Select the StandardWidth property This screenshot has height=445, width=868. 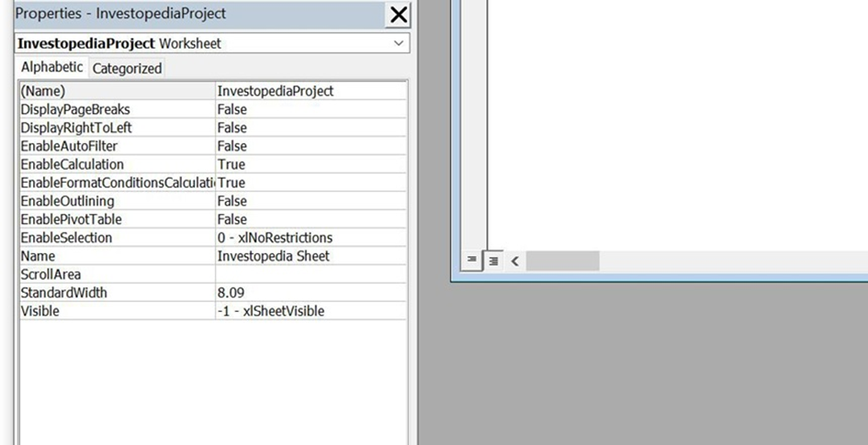[x=118, y=293]
